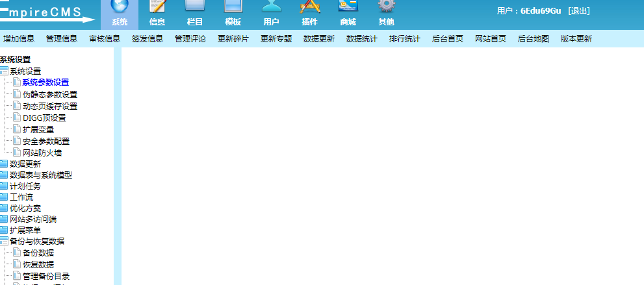Click page icon beside 网站防火墙
This screenshot has height=285, width=644.
tap(17, 153)
